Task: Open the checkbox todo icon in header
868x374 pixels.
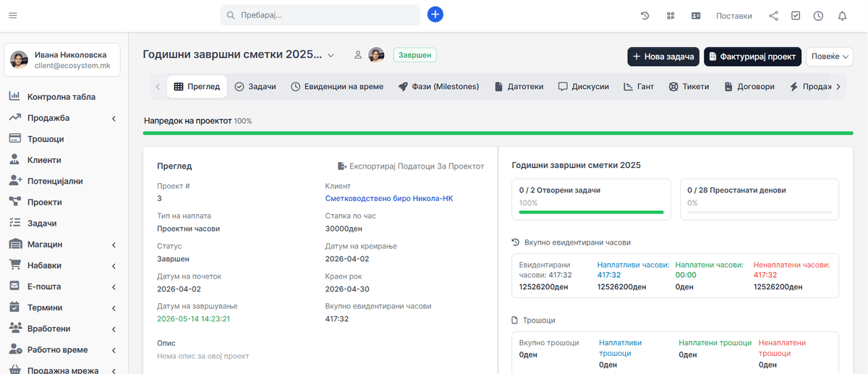Action: 796,16
